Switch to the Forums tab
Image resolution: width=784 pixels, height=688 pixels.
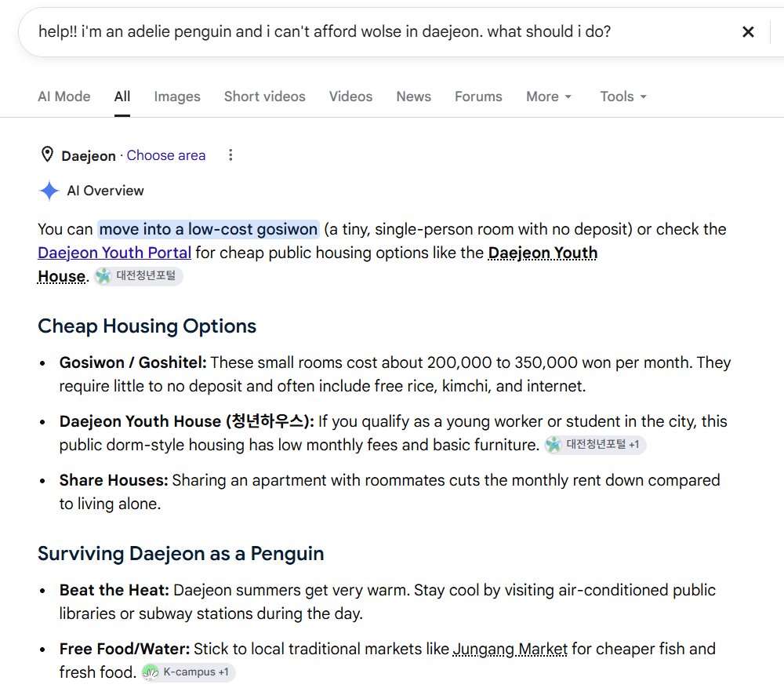pyautogui.click(x=478, y=96)
